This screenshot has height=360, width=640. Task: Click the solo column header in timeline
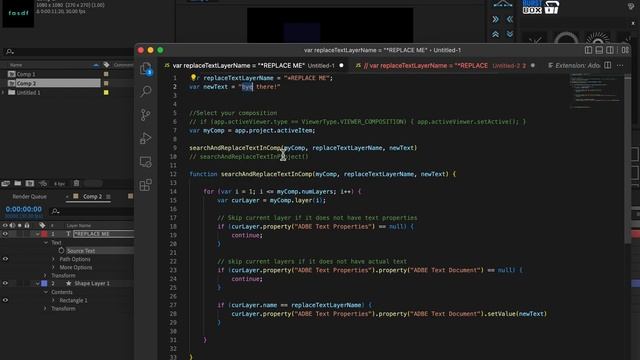20,225
